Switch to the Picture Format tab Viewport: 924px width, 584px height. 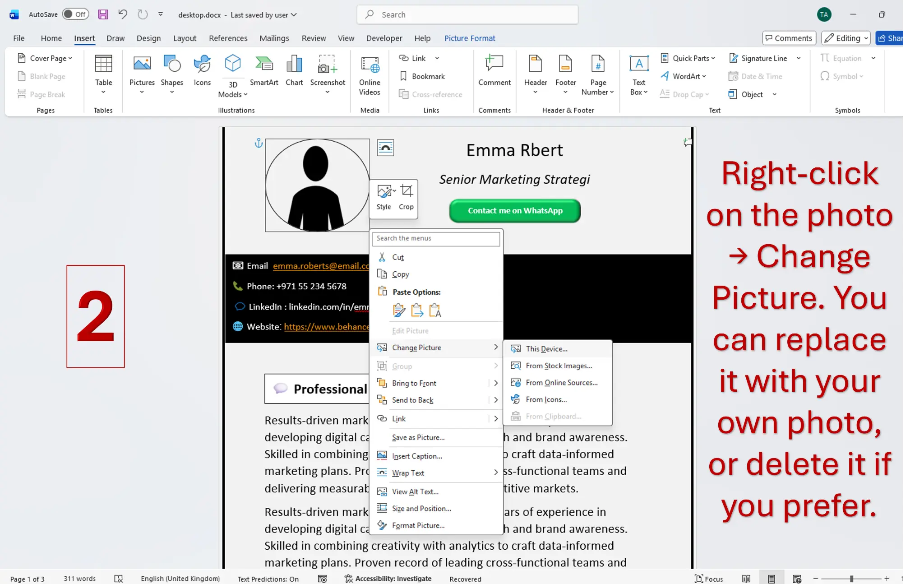pos(469,38)
